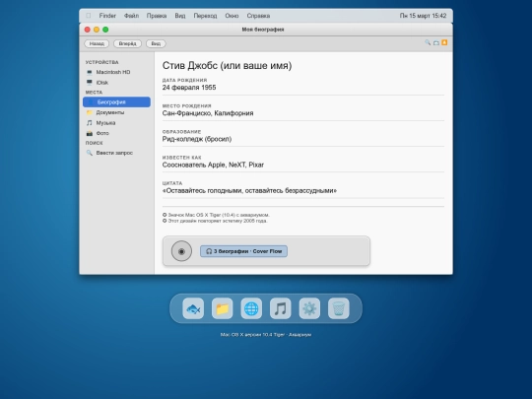Open Фото in the sidebar
The image size is (532, 399).
pos(116,133)
